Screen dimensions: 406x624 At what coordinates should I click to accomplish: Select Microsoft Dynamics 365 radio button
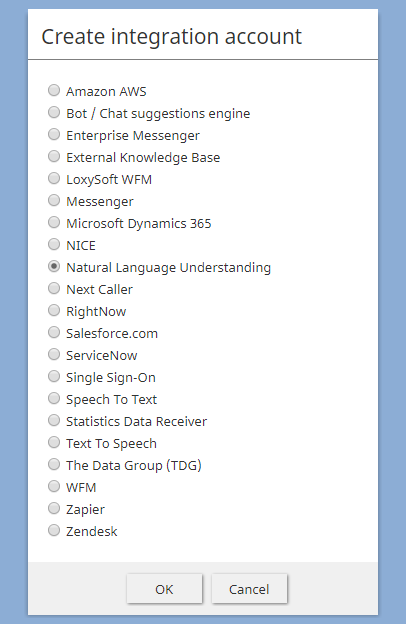tap(54, 222)
